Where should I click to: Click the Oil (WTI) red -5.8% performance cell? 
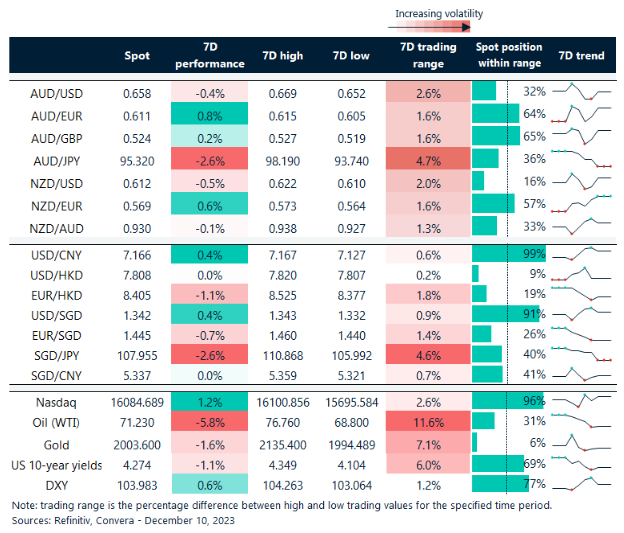209,424
